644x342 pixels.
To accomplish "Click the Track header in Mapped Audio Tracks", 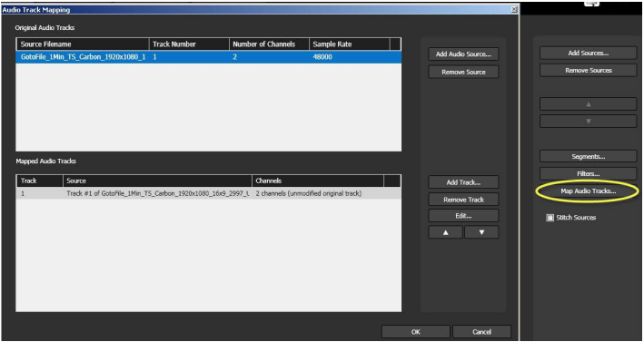I will (x=40, y=181).
